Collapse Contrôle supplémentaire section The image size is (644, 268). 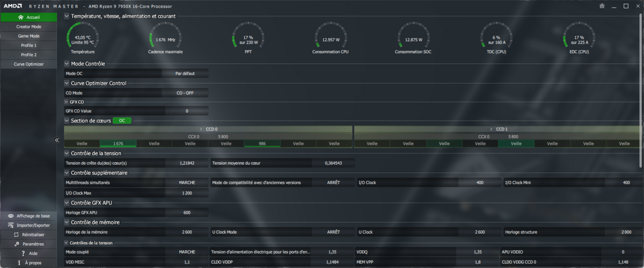(x=67, y=173)
